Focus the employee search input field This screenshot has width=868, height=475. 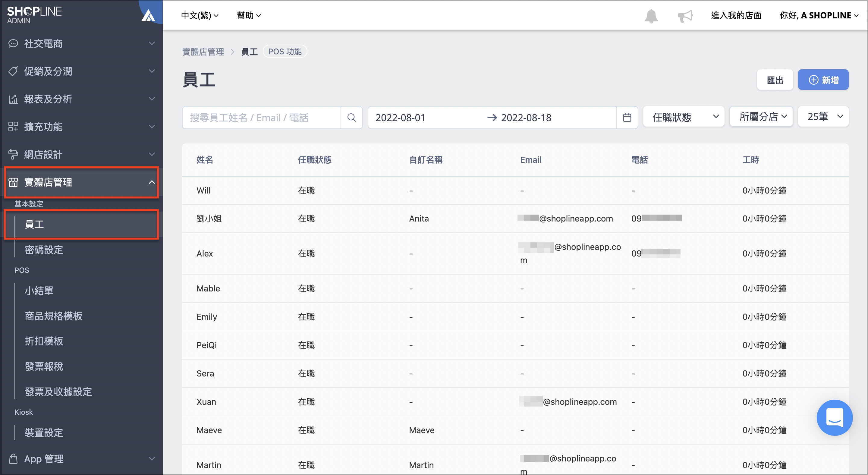pyautogui.click(x=262, y=118)
